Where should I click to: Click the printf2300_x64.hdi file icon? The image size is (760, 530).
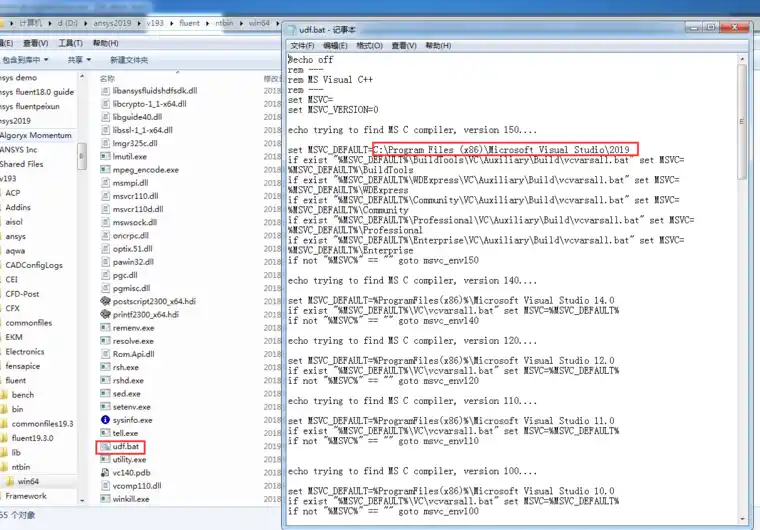coord(105,314)
